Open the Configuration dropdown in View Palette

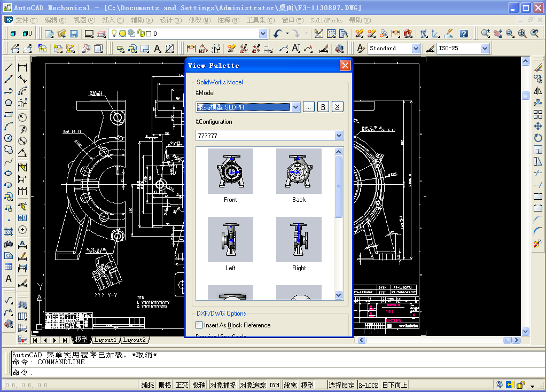point(339,135)
